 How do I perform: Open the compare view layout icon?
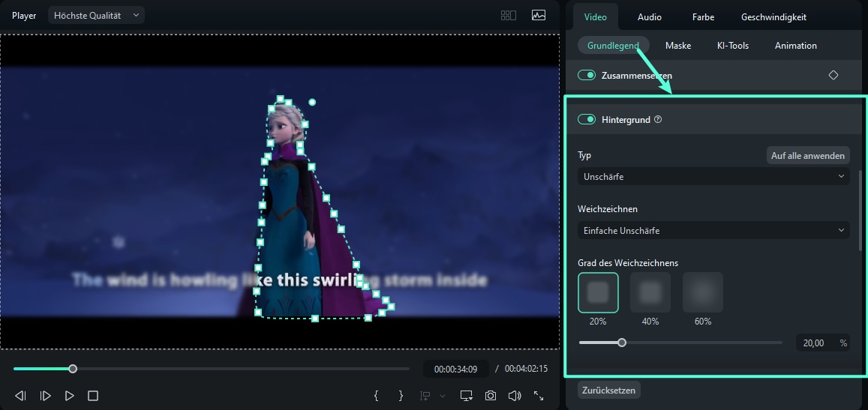(508, 16)
